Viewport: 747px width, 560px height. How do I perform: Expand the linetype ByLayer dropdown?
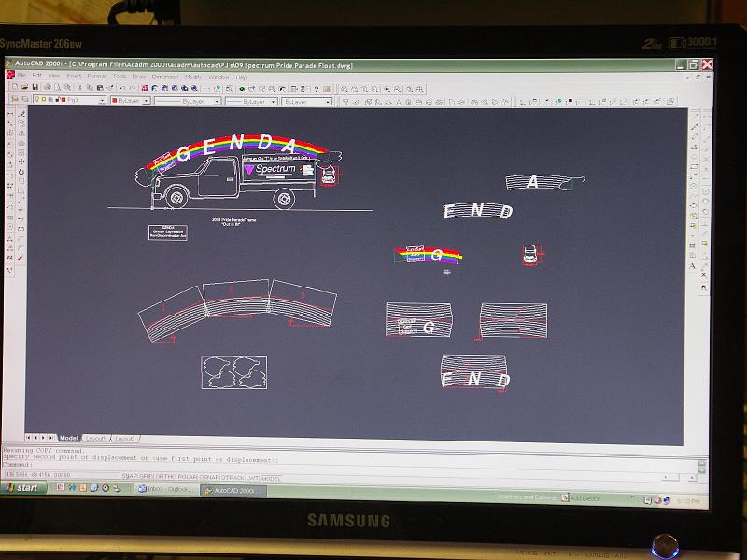pos(217,101)
